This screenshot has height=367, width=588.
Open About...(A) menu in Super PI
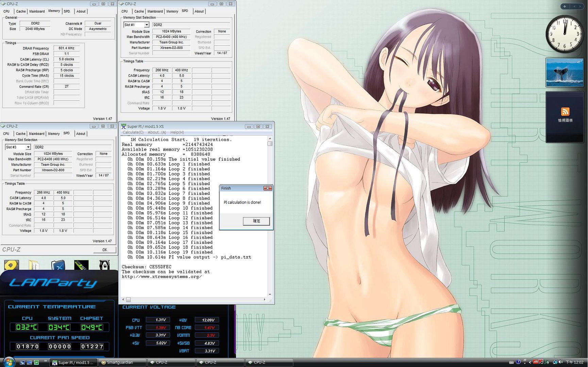click(157, 133)
